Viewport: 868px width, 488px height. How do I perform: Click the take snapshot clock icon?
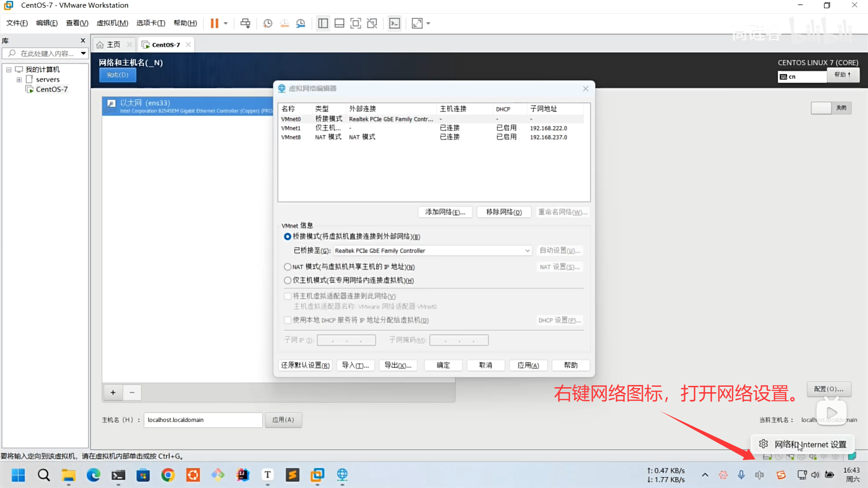click(268, 23)
